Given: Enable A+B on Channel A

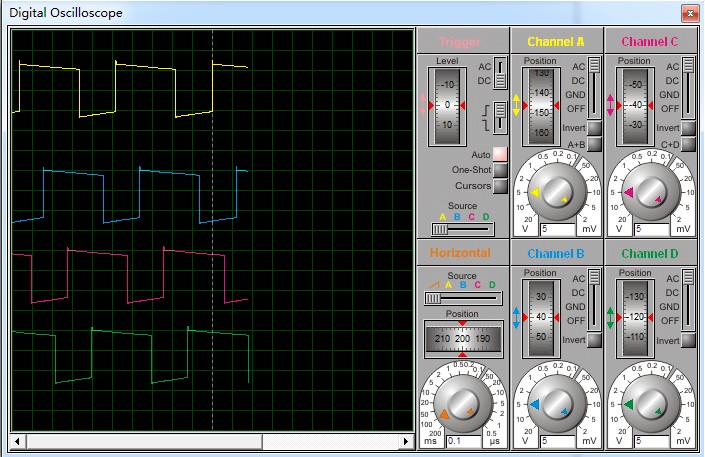Looking at the screenshot, I should pos(594,145).
